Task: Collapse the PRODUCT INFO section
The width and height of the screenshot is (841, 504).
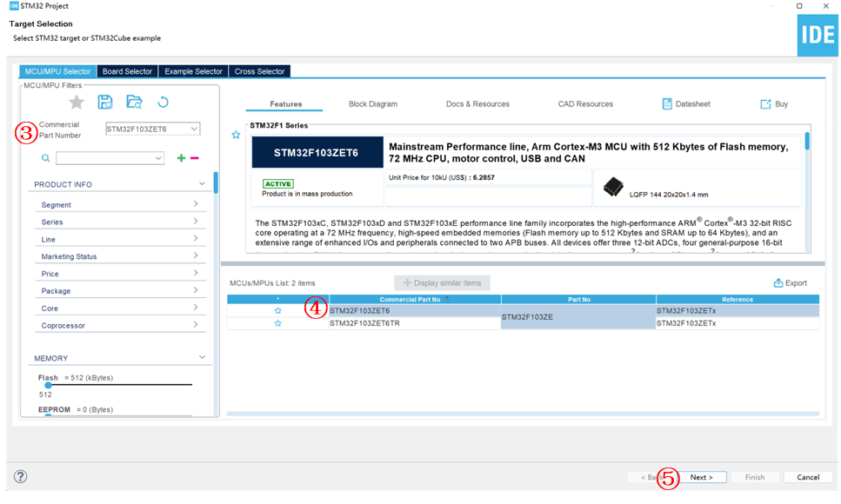Action: (x=202, y=184)
